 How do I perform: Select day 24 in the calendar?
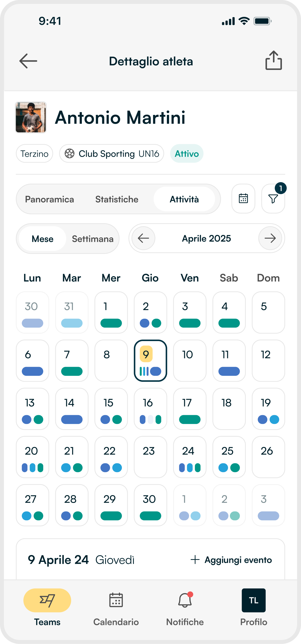(x=190, y=457)
